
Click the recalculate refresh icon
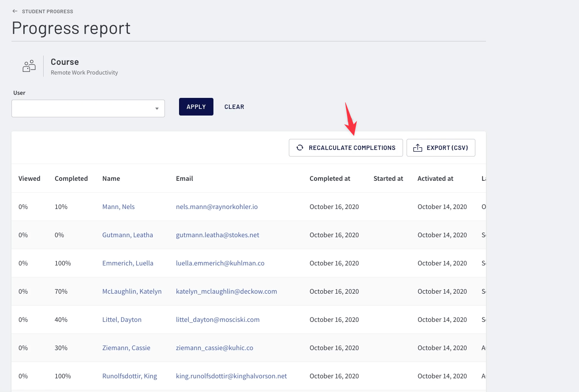click(300, 148)
